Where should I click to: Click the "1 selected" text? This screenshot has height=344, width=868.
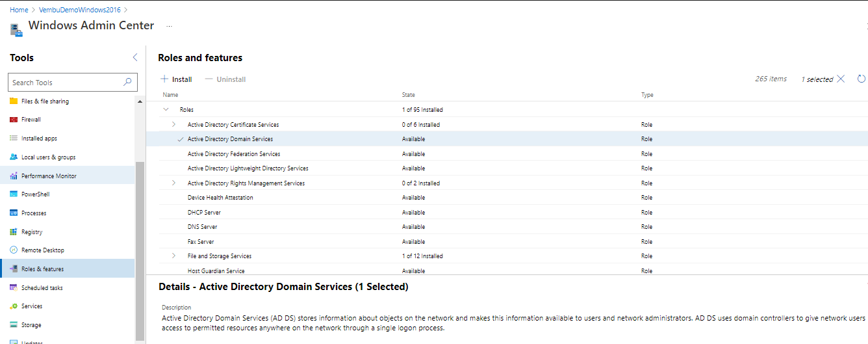point(817,79)
